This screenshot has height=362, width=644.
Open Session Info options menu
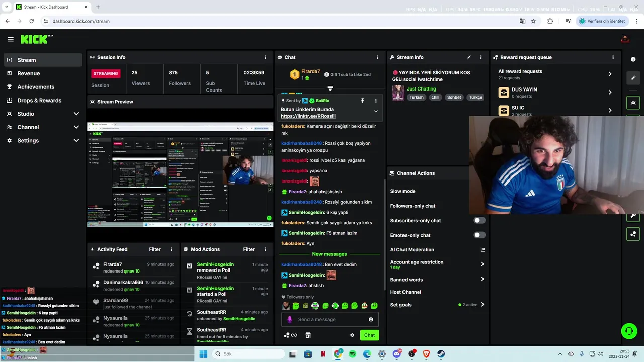pyautogui.click(x=266, y=57)
